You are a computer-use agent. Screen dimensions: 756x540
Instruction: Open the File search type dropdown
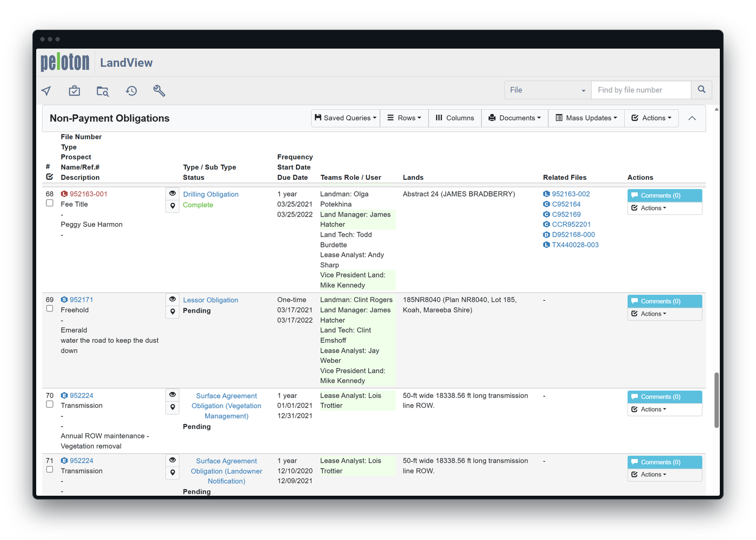[x=548, y=90]
